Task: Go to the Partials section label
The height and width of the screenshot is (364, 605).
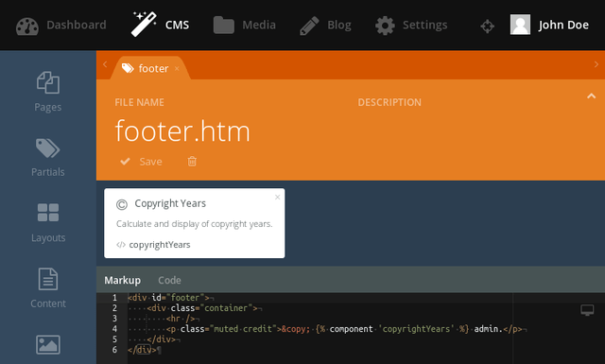Action: point(48,172)
